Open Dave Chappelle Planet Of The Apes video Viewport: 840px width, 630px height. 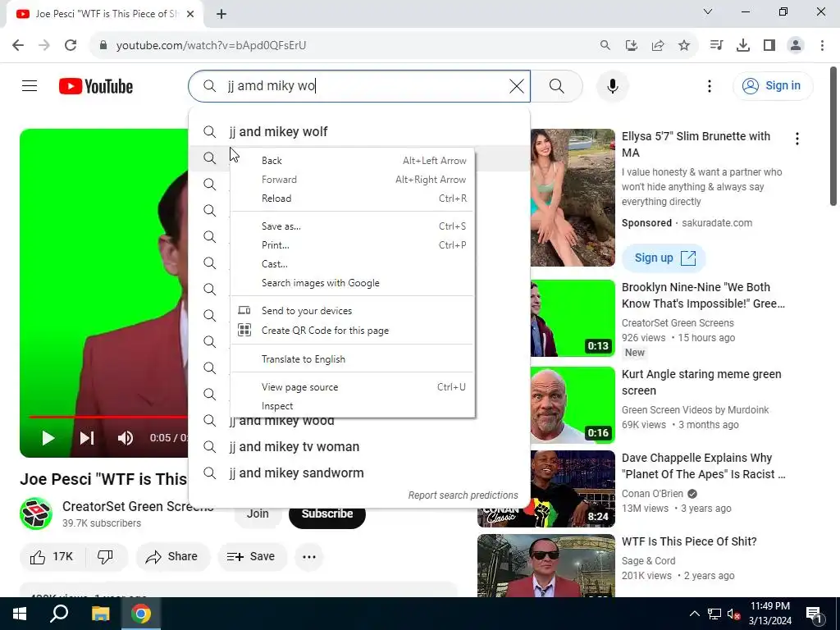click(703, 466)
